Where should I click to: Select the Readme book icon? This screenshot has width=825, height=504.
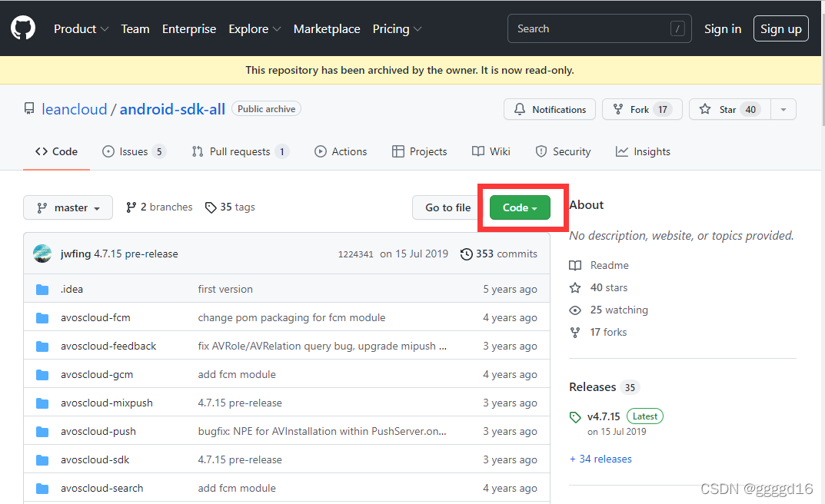[575, 265]
